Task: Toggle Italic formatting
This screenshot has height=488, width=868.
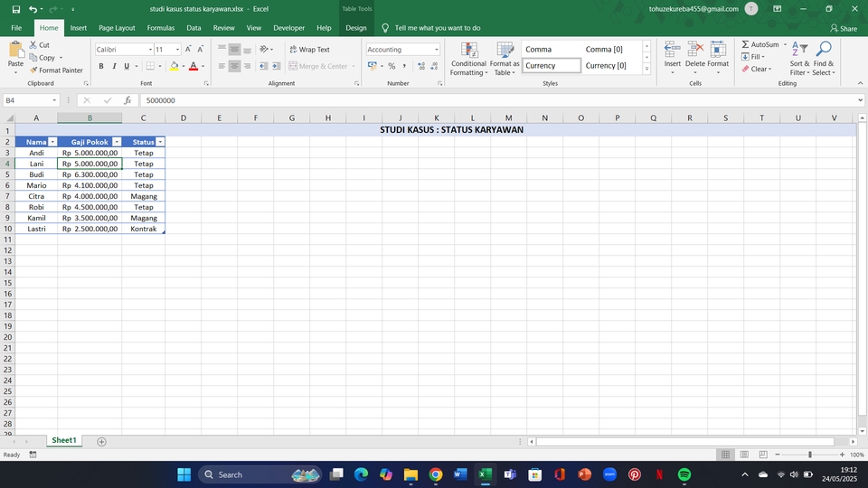Action: [114, 66]
